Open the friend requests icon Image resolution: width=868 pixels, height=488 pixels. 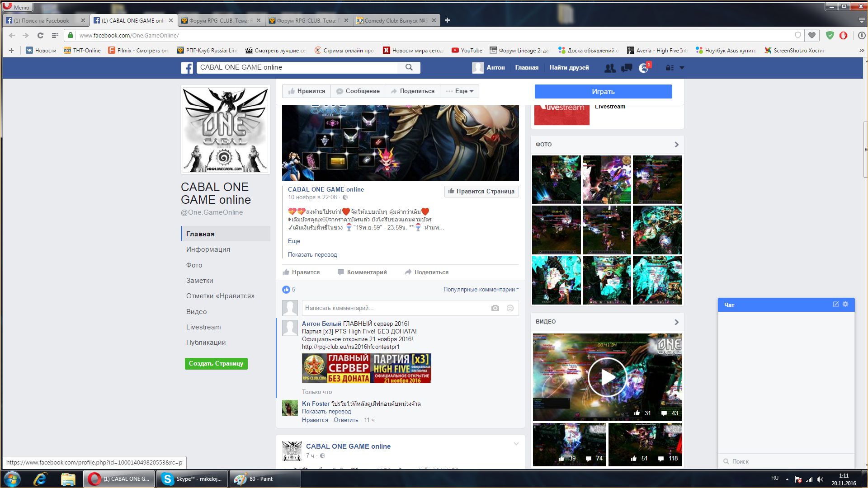tap(610, 68)
